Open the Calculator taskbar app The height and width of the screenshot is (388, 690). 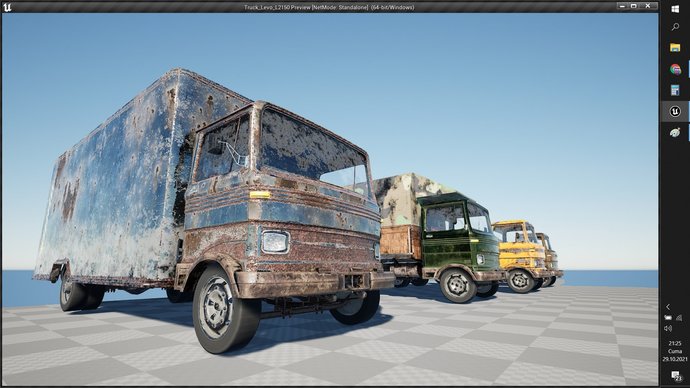(675, 90)
